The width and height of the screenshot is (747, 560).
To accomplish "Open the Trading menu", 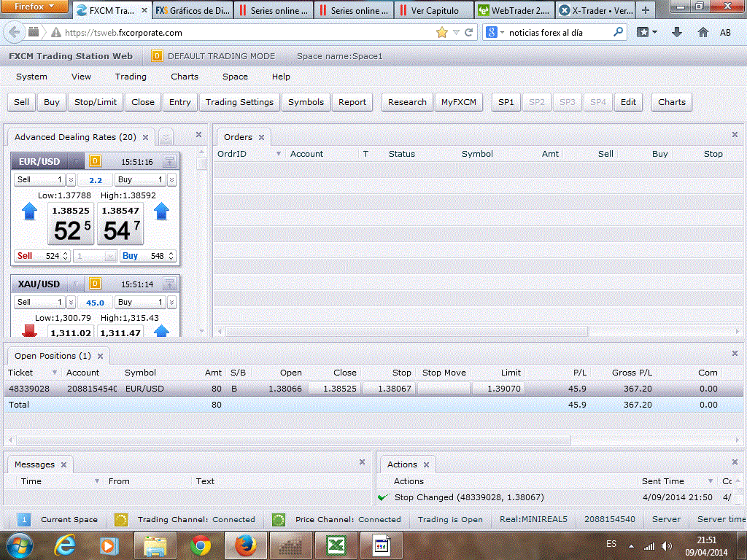I will click(131, 76).
